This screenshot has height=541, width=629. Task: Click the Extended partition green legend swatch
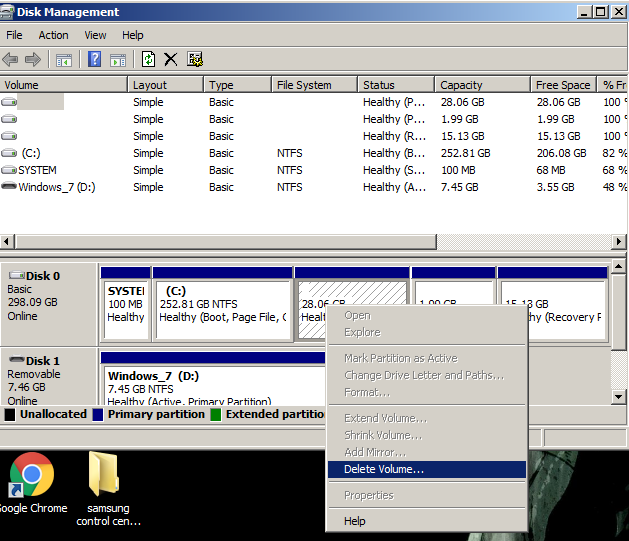(215, 415)
